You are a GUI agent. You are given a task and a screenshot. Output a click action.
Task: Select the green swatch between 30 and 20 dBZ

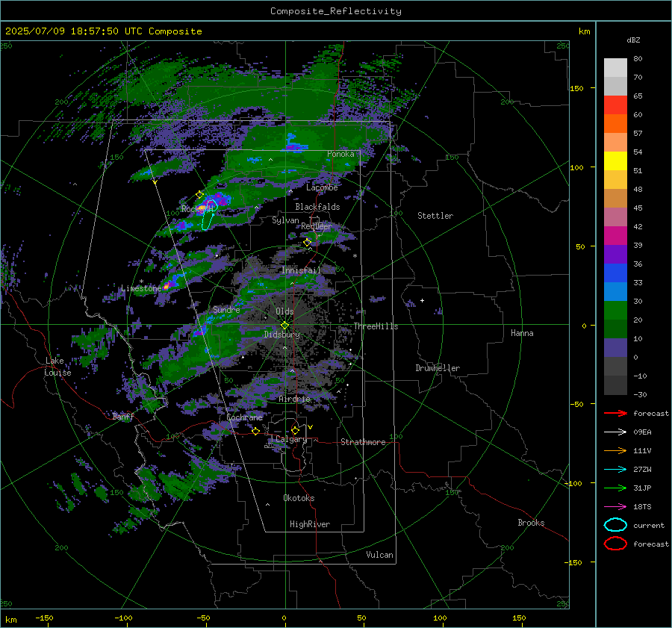point(615,311)
